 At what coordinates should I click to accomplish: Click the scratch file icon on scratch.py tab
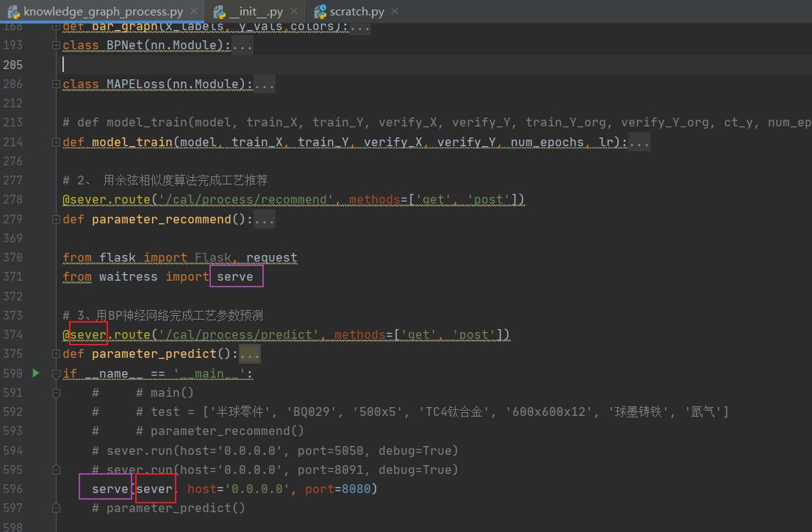319,11
